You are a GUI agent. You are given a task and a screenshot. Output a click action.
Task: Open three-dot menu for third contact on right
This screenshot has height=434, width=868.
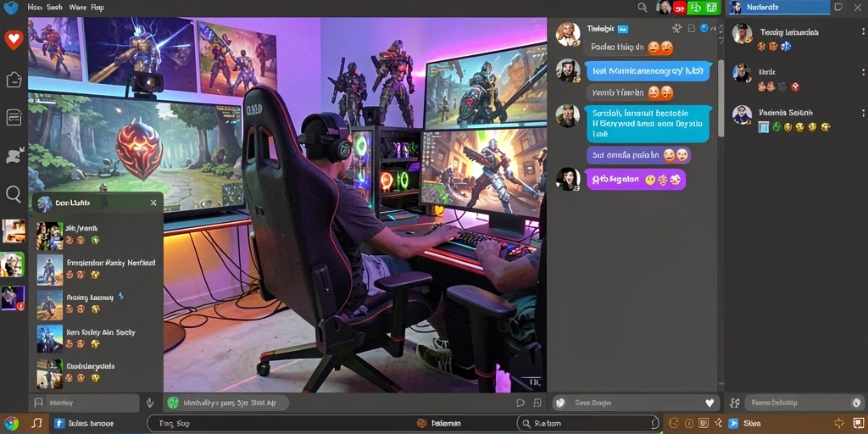tap(863, 113)
